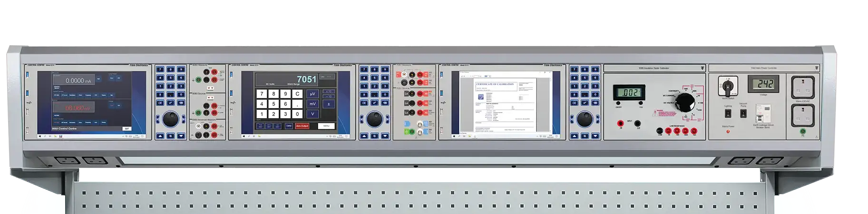Select the mV unit key
This screenshot has height=214, width=868.
312,104
